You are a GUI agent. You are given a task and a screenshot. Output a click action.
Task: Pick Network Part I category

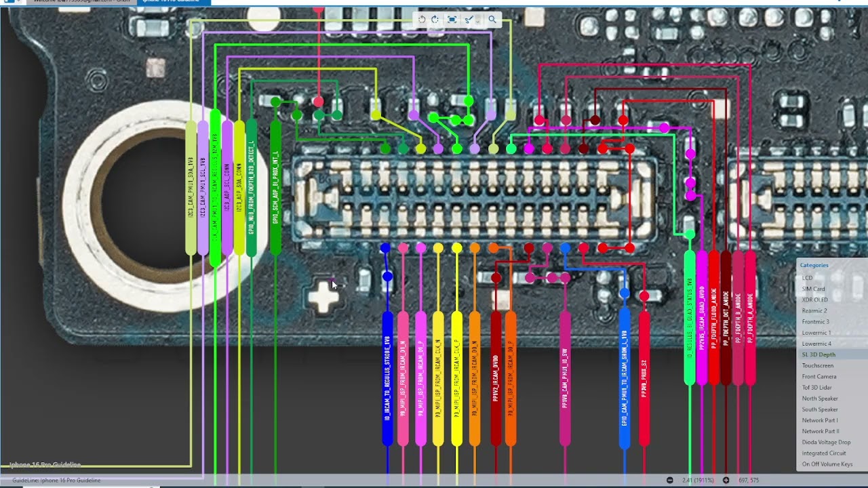pyautogui.click(x=820, y=420)
